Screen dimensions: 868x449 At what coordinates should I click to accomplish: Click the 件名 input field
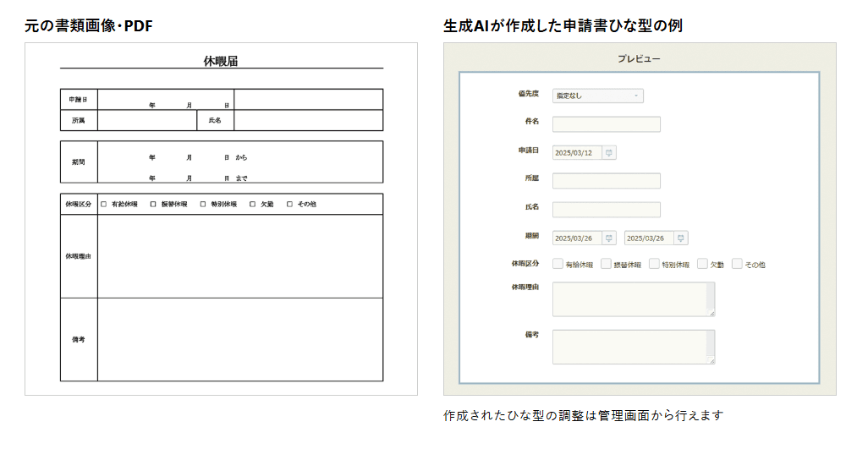click(x=606, y=124)
